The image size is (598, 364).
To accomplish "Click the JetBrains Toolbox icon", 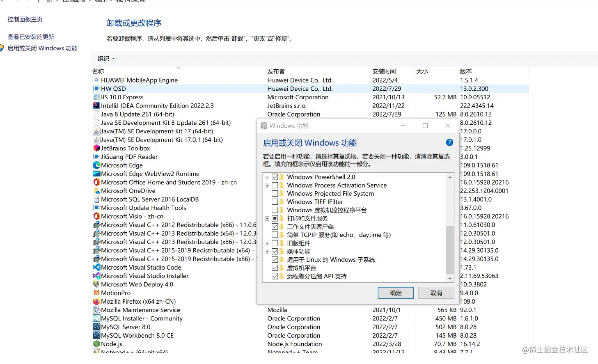I will (x=96, y=148).
